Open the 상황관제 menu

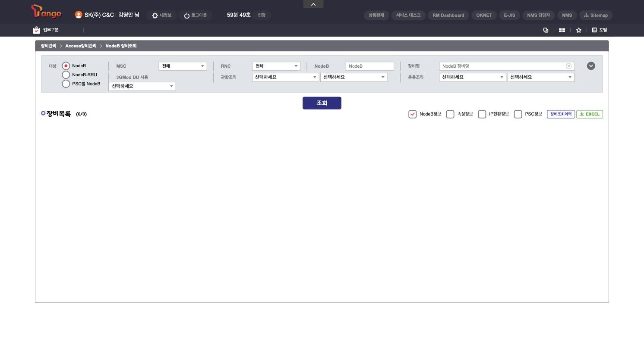pyautogui.click(x=376, y=15)
